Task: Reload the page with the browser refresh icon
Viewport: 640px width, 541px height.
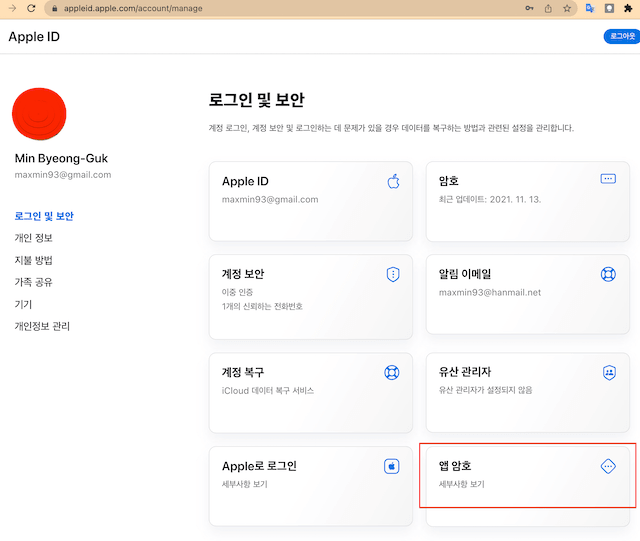Action: click(31, 8)
